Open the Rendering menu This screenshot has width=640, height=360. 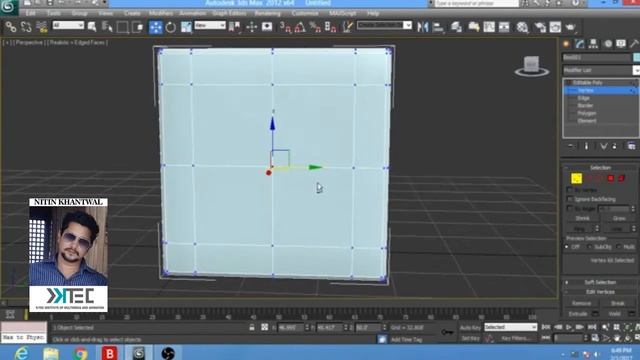pos(267,13)
